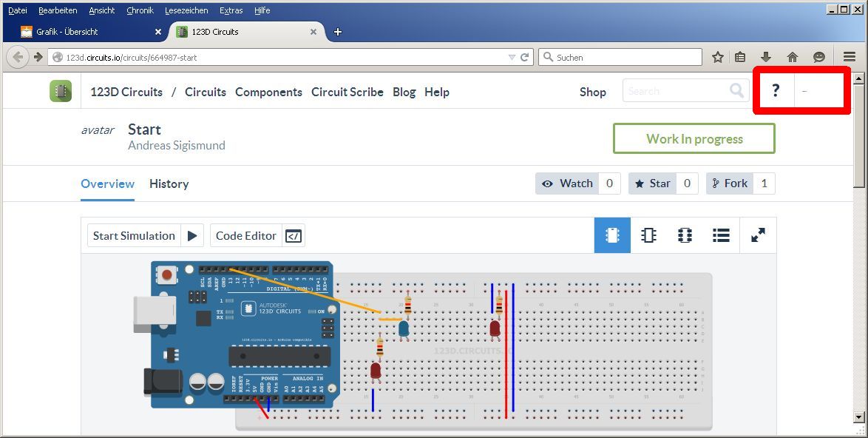
Task: Click the Fork count 1
Action: point(764,183)
